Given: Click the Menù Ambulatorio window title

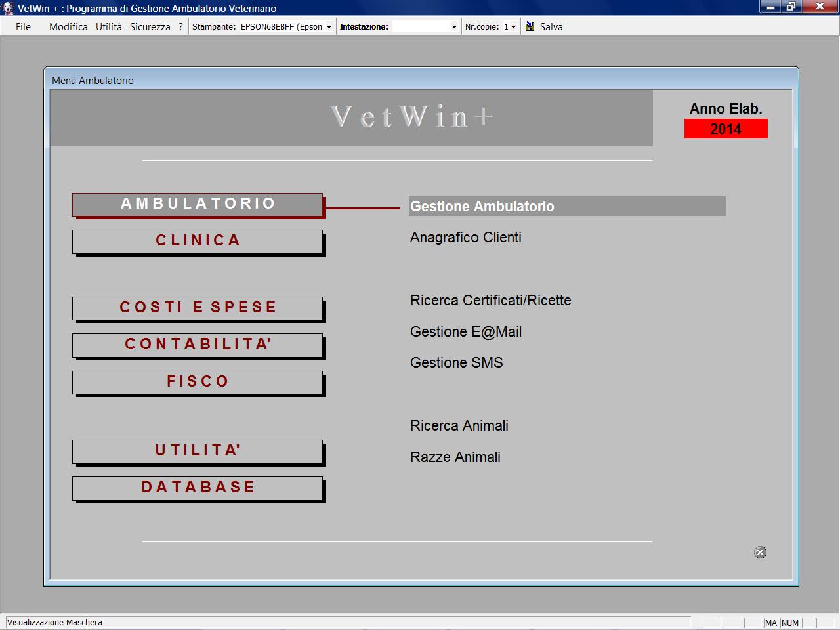Looking at the screenshot, I should (93, 81).
